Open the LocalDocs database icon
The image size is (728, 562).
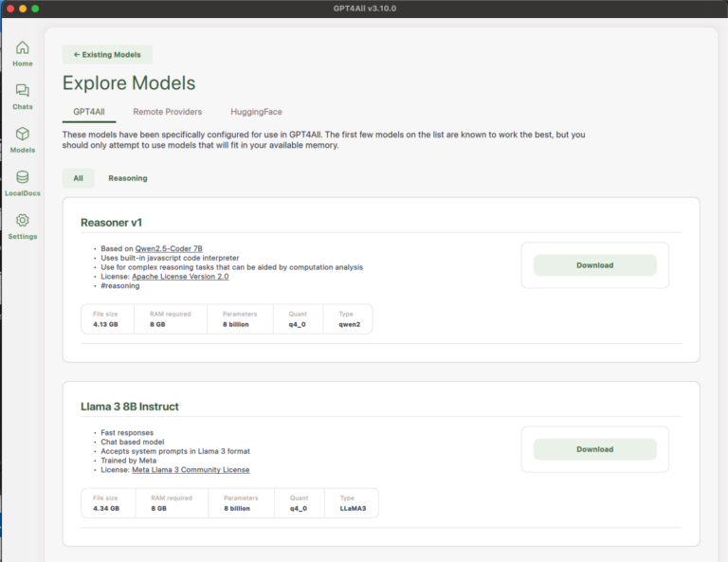(23, 177)
